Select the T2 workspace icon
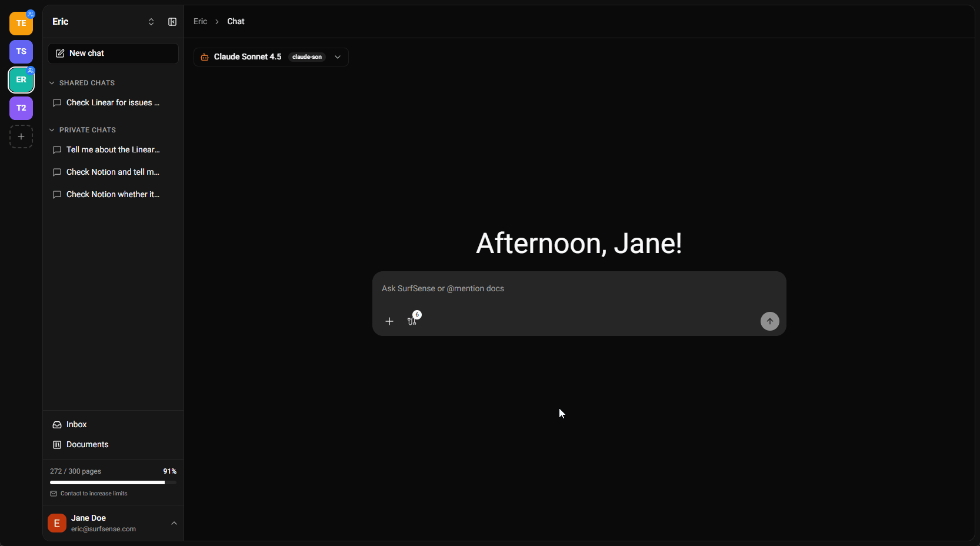 point(21,108)
